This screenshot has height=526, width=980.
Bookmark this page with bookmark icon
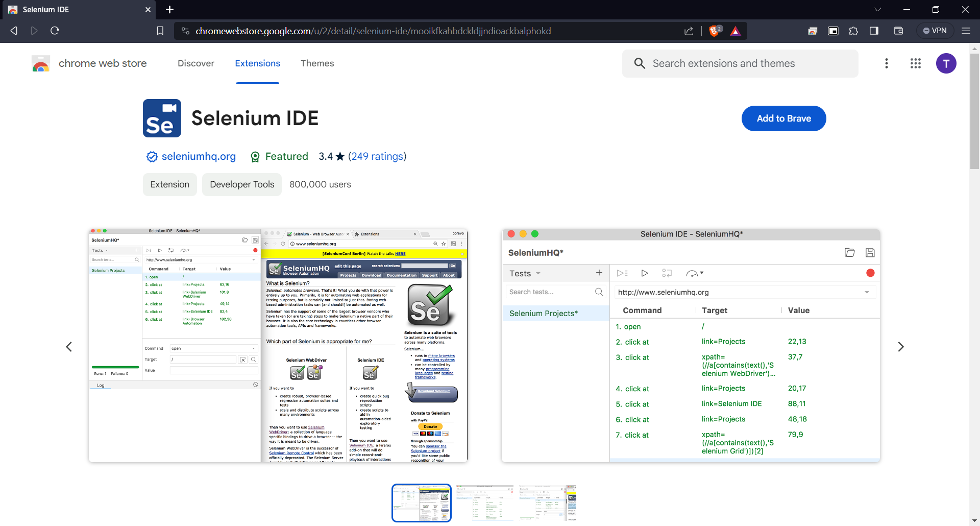click(160, 31)
